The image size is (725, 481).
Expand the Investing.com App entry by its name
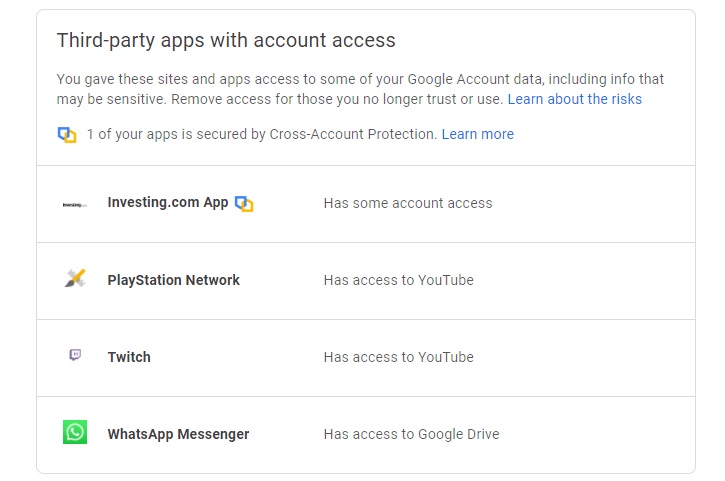(167, 203)
